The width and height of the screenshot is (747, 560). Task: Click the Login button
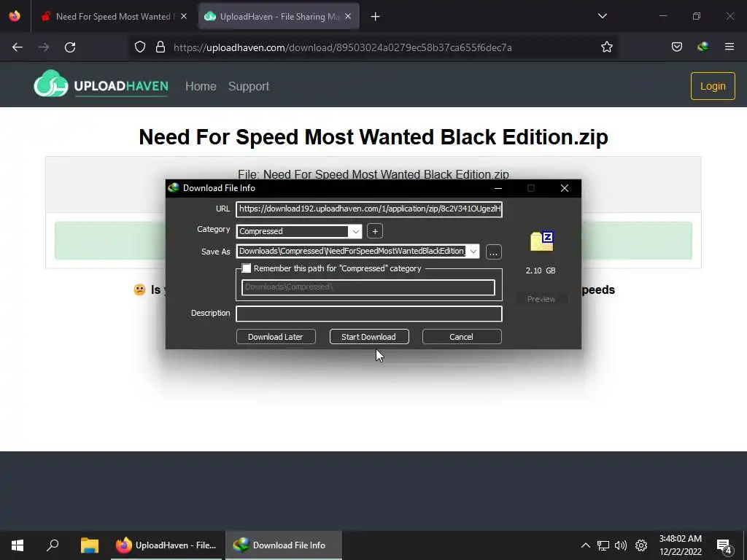point(713,86)
